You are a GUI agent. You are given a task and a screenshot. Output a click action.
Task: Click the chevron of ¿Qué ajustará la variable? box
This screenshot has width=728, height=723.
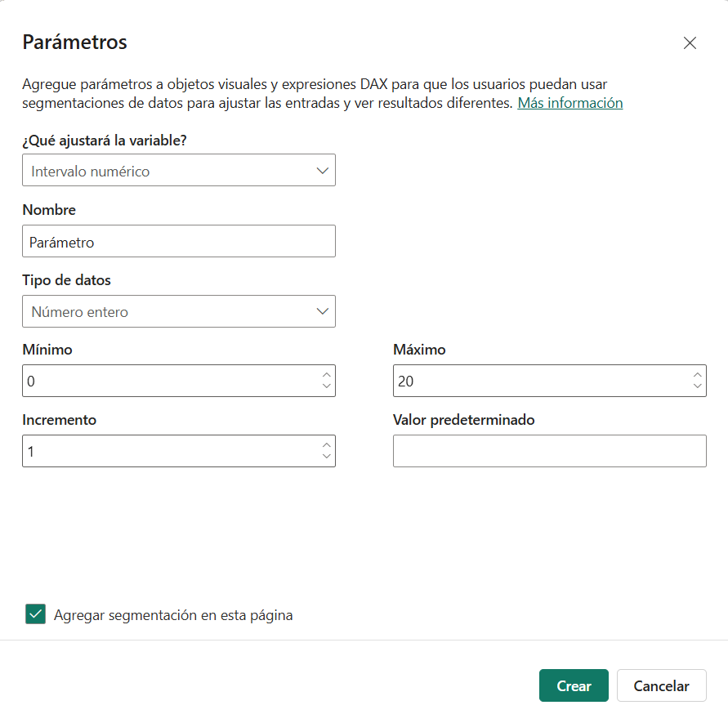pyautogui.click(x=323, y=171)
